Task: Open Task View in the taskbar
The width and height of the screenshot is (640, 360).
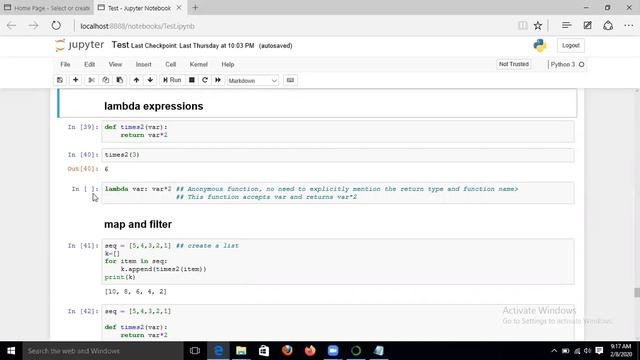Action: (195, 351)
